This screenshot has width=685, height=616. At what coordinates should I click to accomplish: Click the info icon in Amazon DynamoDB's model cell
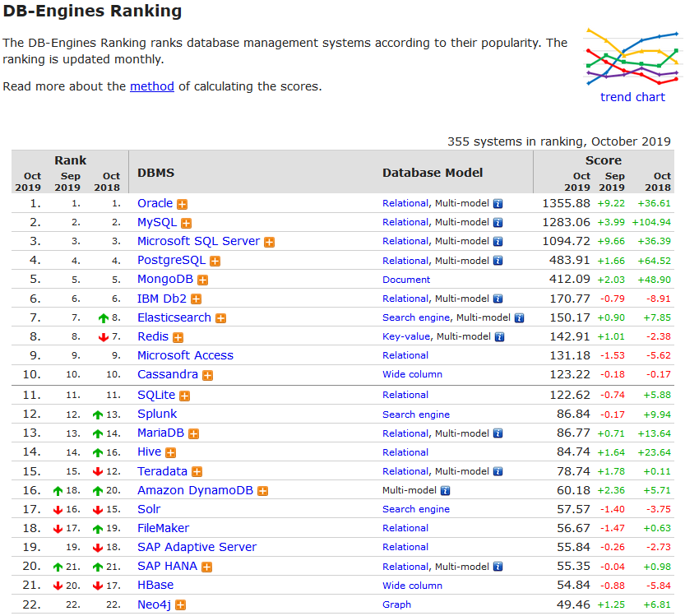click(x=445, y=491)
